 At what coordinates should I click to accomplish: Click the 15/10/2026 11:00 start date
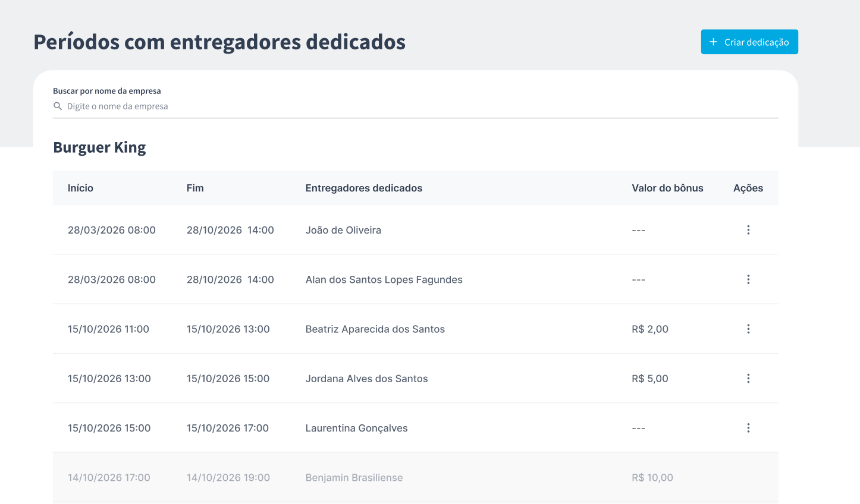108,329
